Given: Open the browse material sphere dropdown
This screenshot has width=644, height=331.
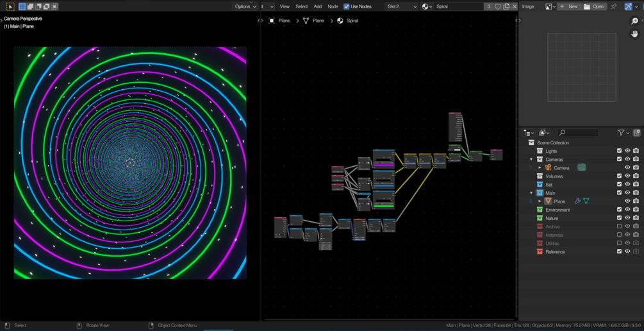Looking at the screenshot, I should (x=427, y=6).
